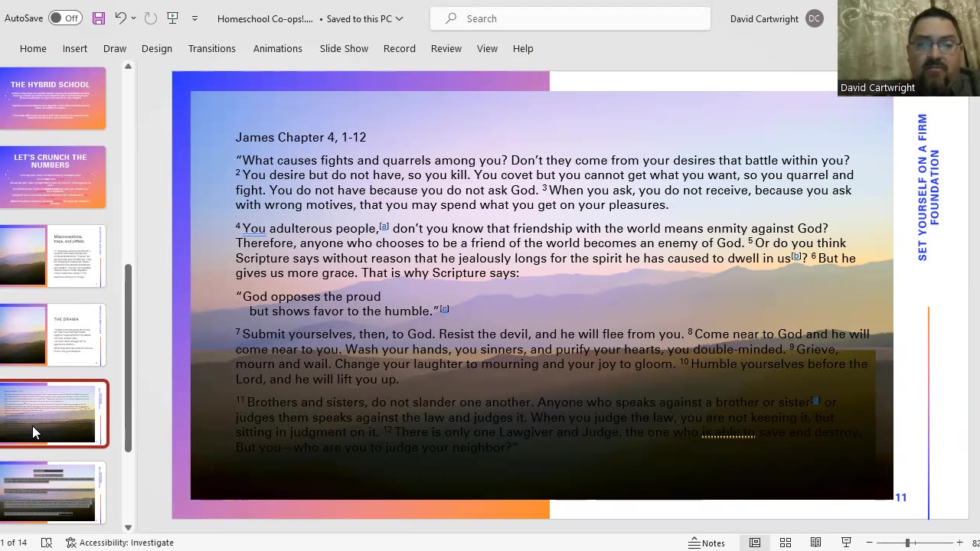Screen dimensions: 980x551
Task: Click the spell check icon in the status bar
Action: pos(46,543)
